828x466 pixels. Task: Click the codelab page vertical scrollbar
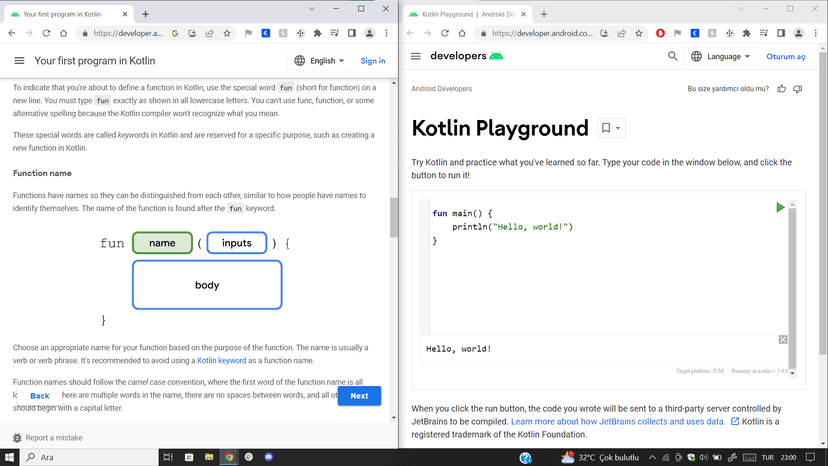[393, 216]
